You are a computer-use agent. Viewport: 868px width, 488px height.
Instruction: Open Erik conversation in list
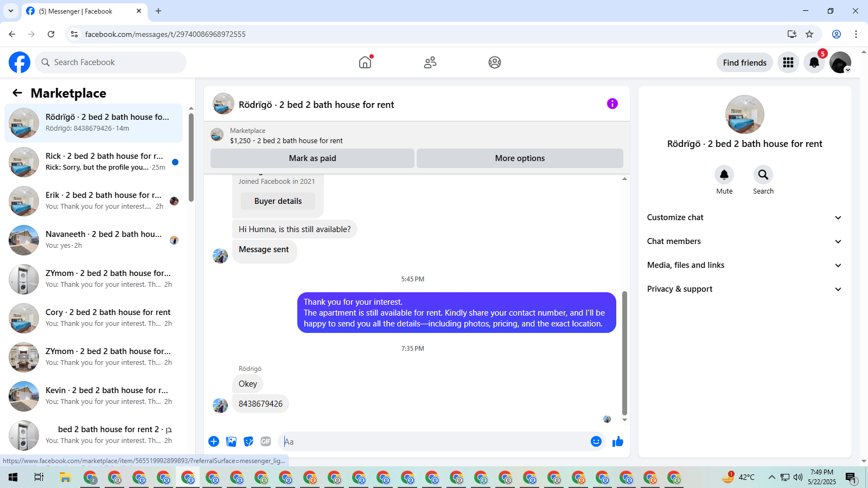93,201
